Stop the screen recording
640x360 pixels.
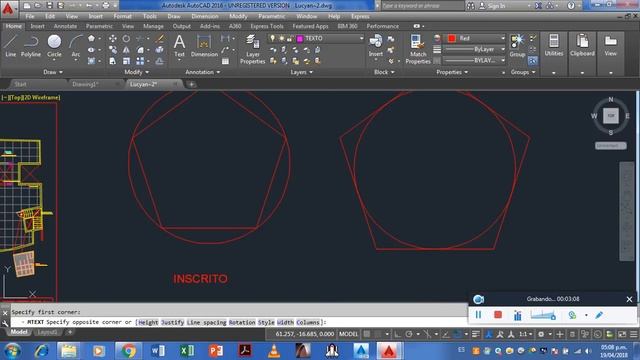point(498,315)
